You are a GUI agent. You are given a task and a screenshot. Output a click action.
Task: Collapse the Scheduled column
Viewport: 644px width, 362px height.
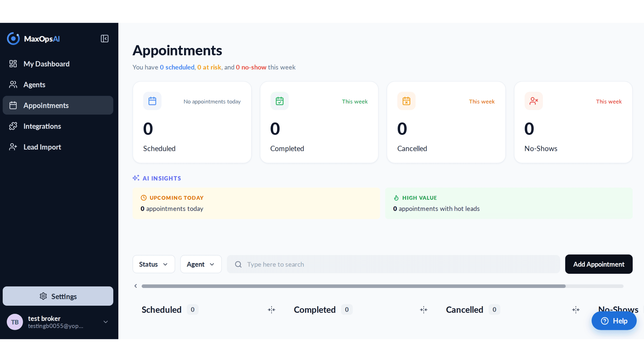[x=272, y=310]
